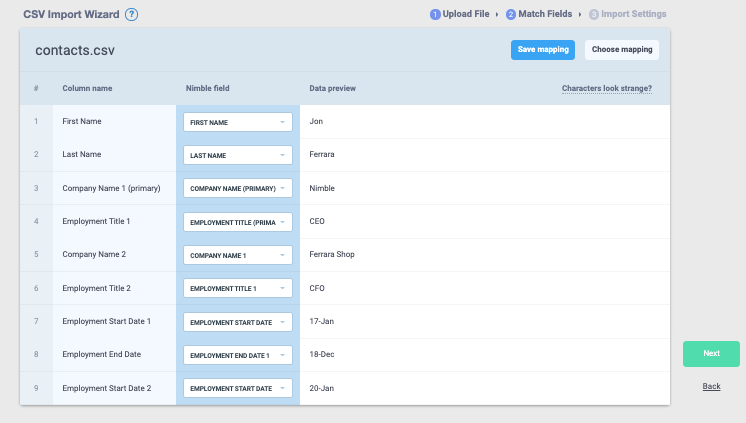
Task: Open COMPANY NAME (PRIMARY) dropdown
Action: pos(238,188)
